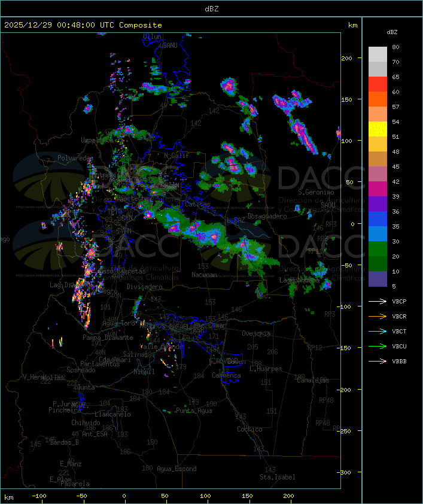Click the VBCU legend label
Screen dimensions: 423x504
(x=399, y=346)
